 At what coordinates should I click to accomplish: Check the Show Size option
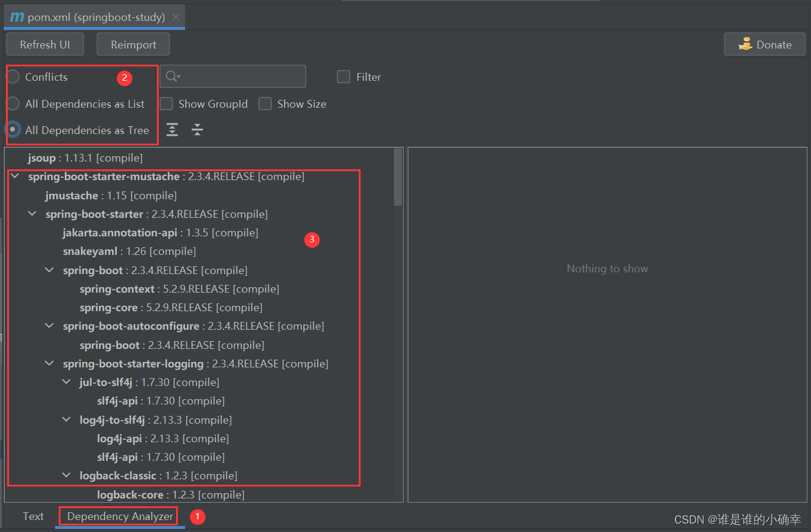pos(265,104)
